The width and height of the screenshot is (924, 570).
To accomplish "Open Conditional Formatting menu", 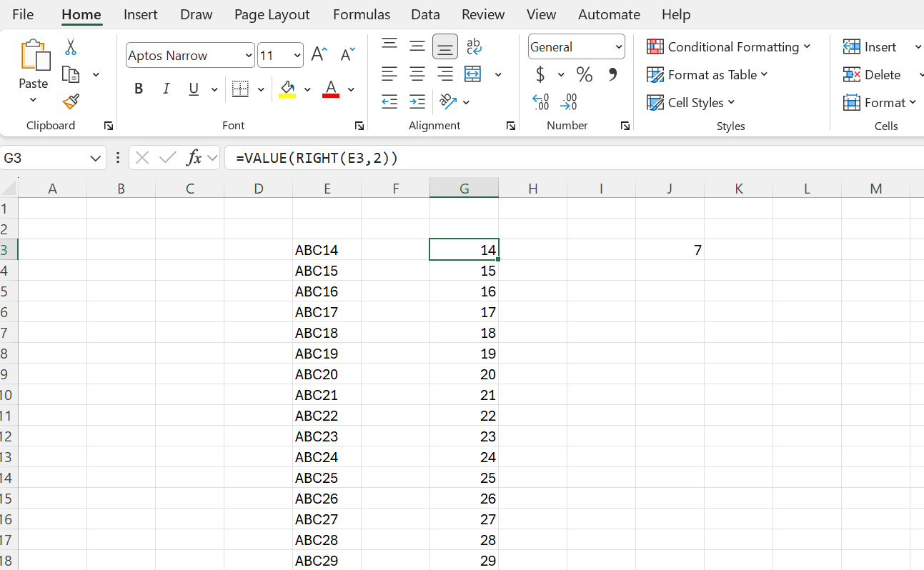I will [729, 46].
